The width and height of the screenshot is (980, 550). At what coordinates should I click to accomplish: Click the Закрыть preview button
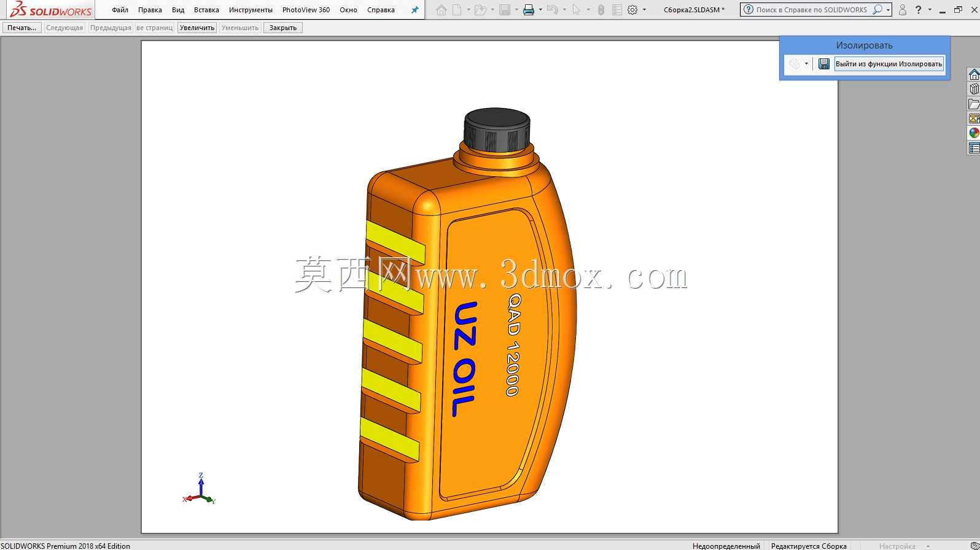(x=283, y=28)
